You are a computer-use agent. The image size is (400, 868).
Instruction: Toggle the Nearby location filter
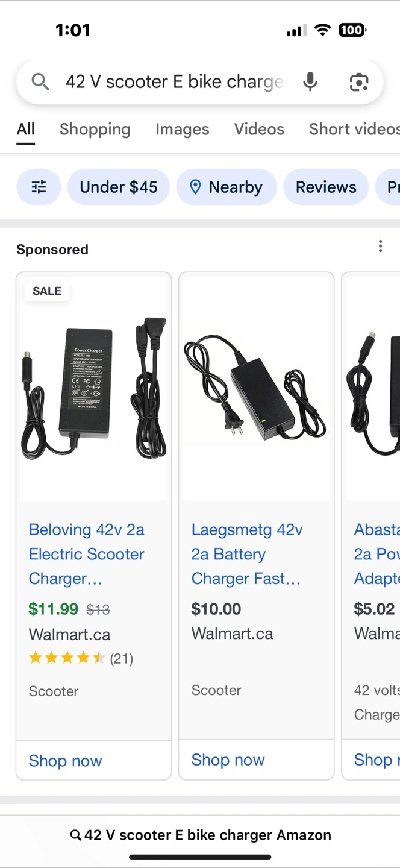(226, 187)
